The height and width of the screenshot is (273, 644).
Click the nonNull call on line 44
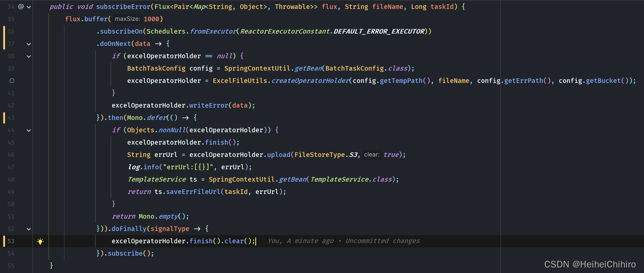[172, 130]
